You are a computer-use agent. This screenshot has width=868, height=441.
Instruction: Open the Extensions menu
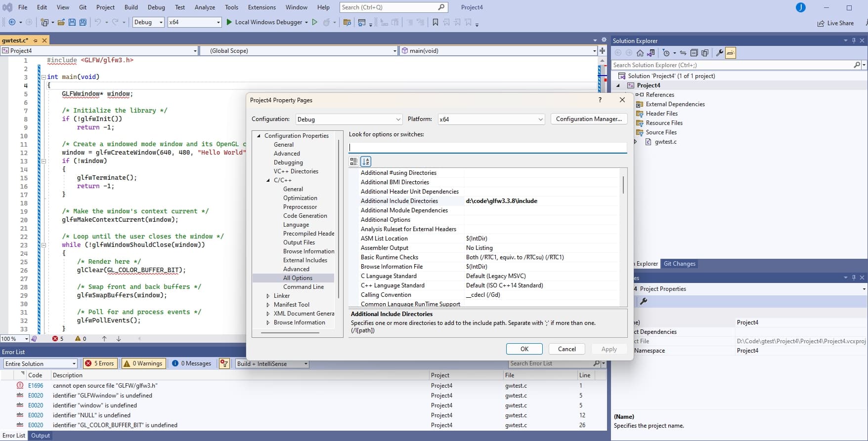pos(262,7)
